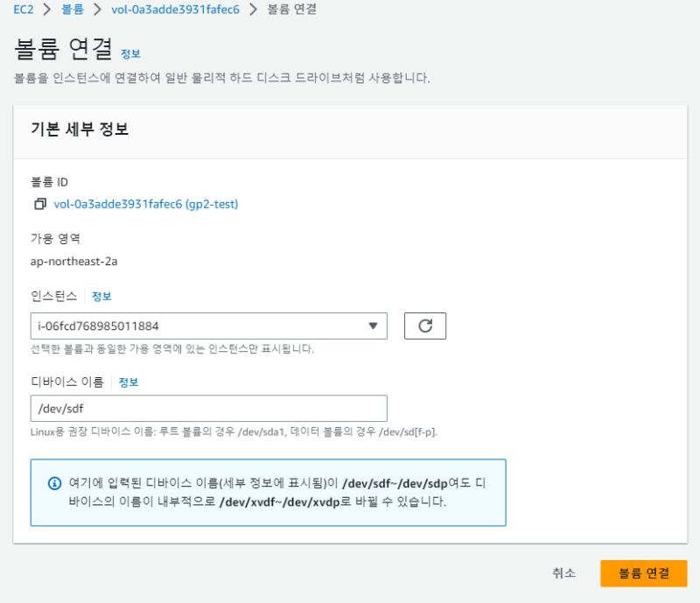Open the vol-0a3adde3931fafec6 (gp2-test) volume link

(x=145, y=205)
